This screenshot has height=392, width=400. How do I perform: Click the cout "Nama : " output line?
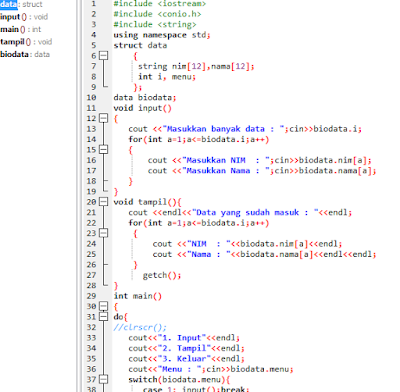click(x=265, y=254)
